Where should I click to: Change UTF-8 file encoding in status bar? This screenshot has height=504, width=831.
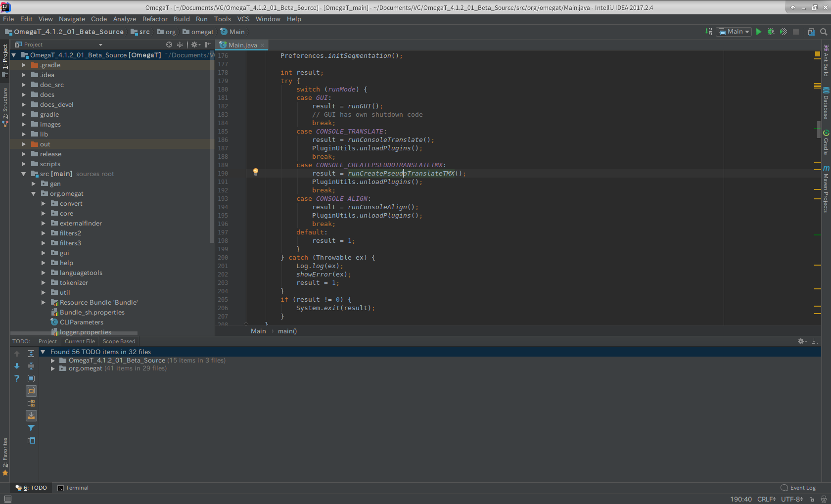pyautogui.click(x=792, y=499)
